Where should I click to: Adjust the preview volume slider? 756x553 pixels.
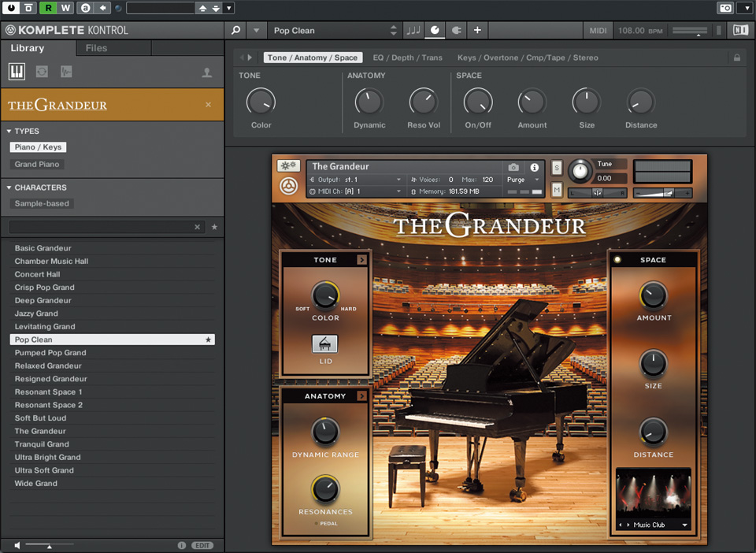(x=49, y=545)
